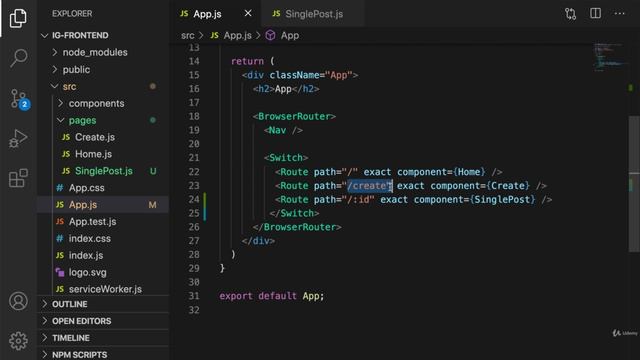Expand the public folder
This screenshot has width=640, height=360.
(76, 69)
